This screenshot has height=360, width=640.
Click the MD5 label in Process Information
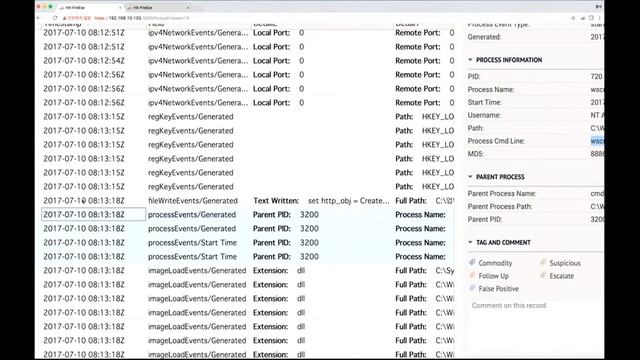click(476, 154)
